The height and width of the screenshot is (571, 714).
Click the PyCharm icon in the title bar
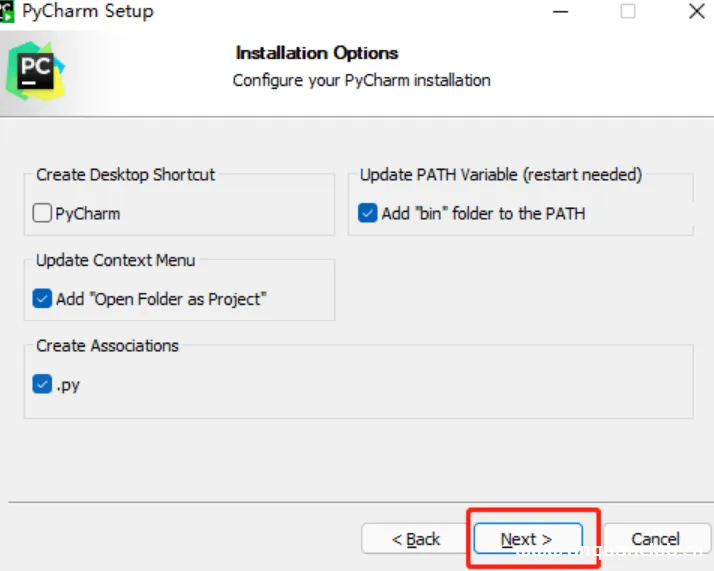click(x=6, y=12)
